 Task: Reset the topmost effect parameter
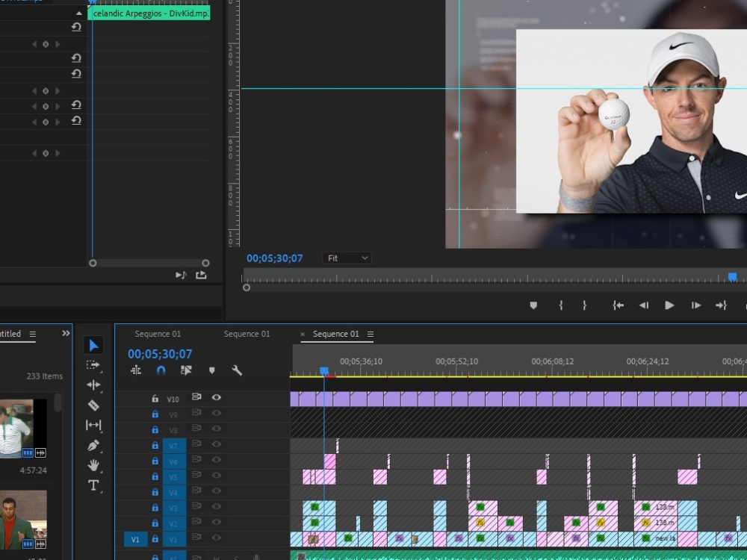[x=76, y=27]
